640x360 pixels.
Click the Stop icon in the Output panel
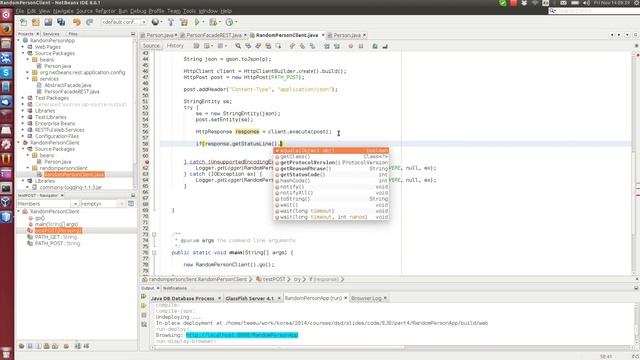coord(144,315)
